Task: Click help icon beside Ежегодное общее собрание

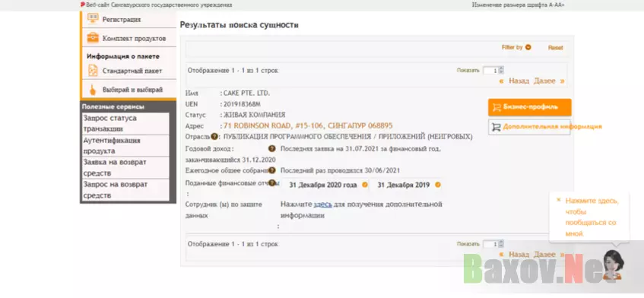Action: (x=272, y=170)
